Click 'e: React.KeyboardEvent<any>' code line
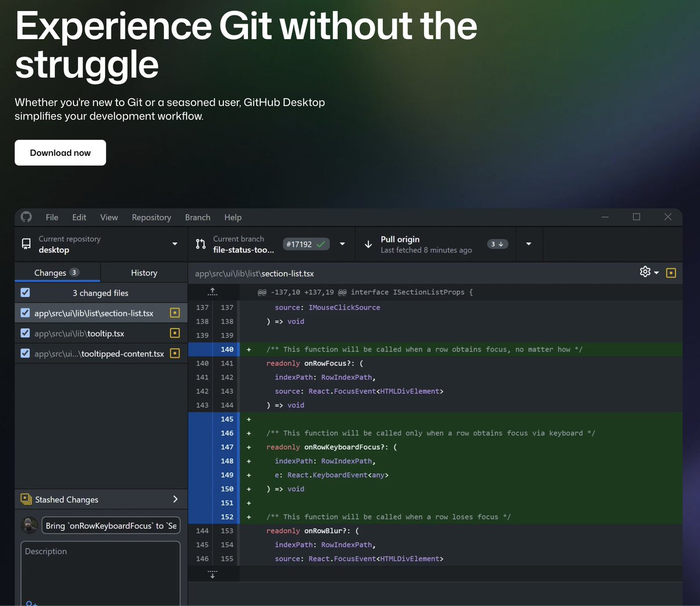Image resolution: width=700 pixels, height=606 pixels. [x=331, y=475]
